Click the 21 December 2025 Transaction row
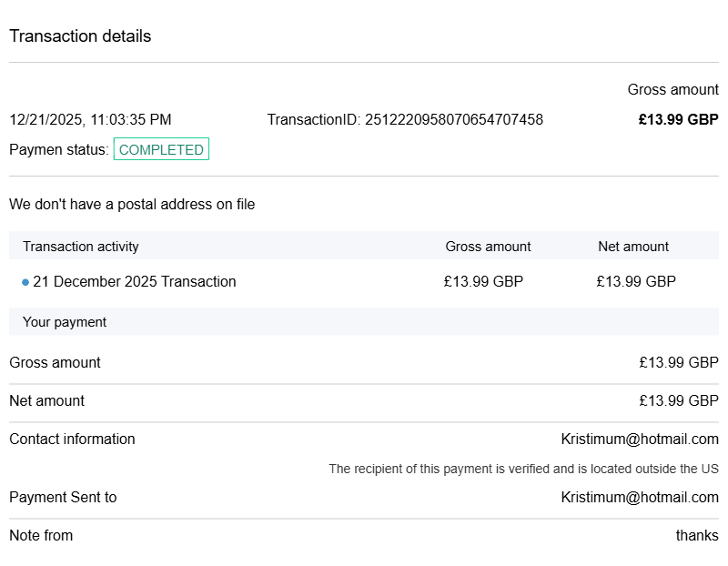The image size is (728, 566). pos(135,282)
